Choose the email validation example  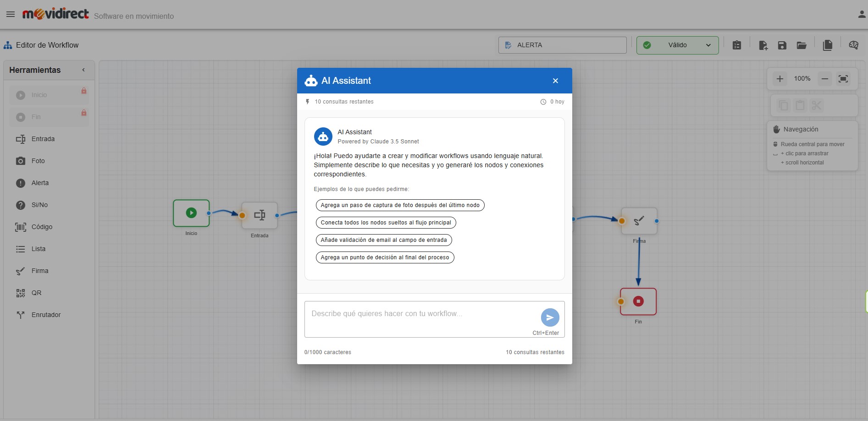point(384,240)
